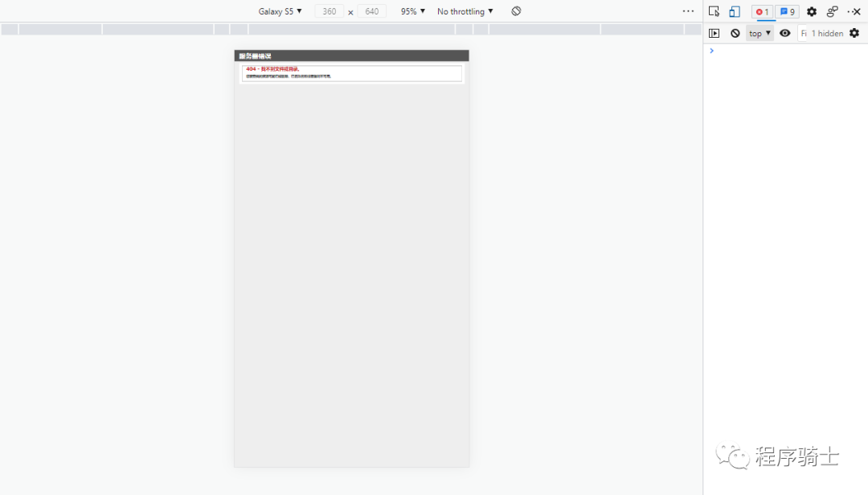Click the height field showing 640
Screen dimensions: 868x495
371,11
